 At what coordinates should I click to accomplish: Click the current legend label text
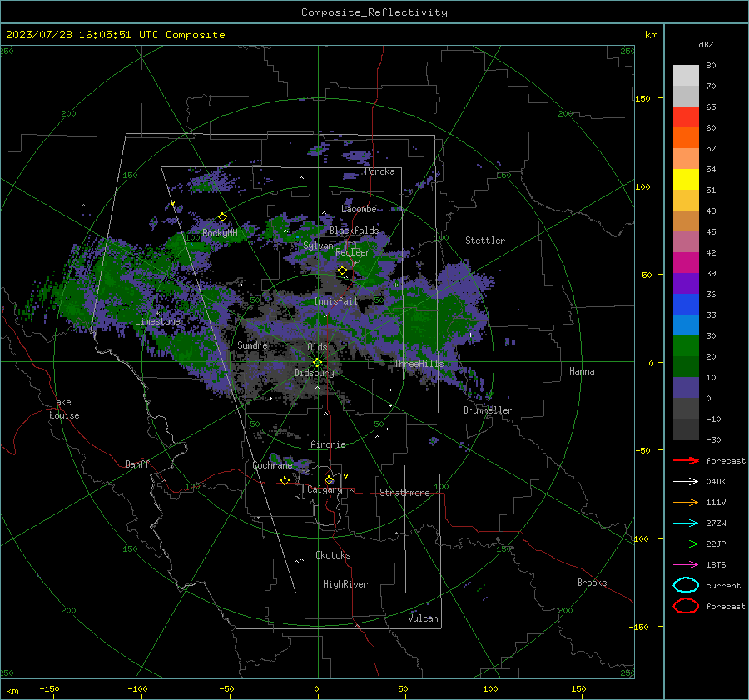coord(723,585)
